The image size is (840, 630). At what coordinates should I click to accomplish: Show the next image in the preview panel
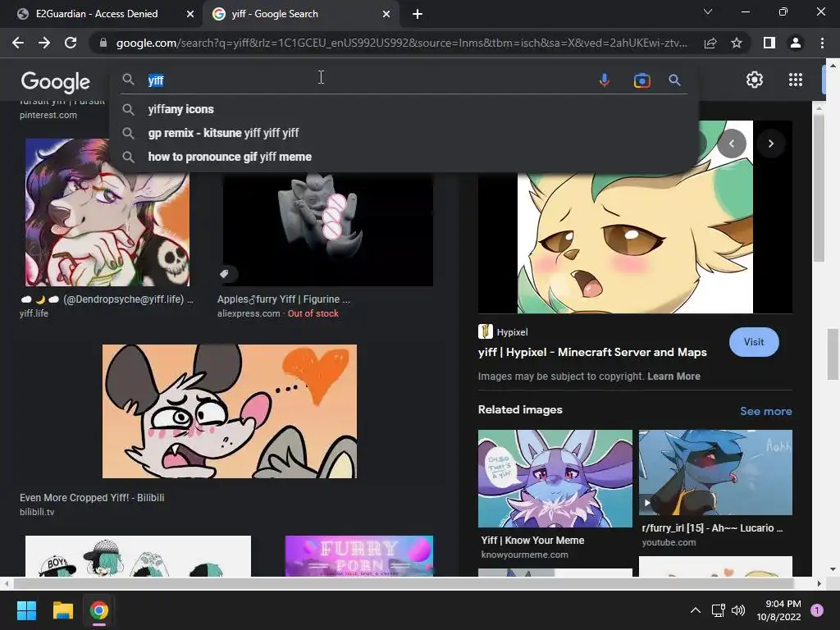click(x=771, y=144)
